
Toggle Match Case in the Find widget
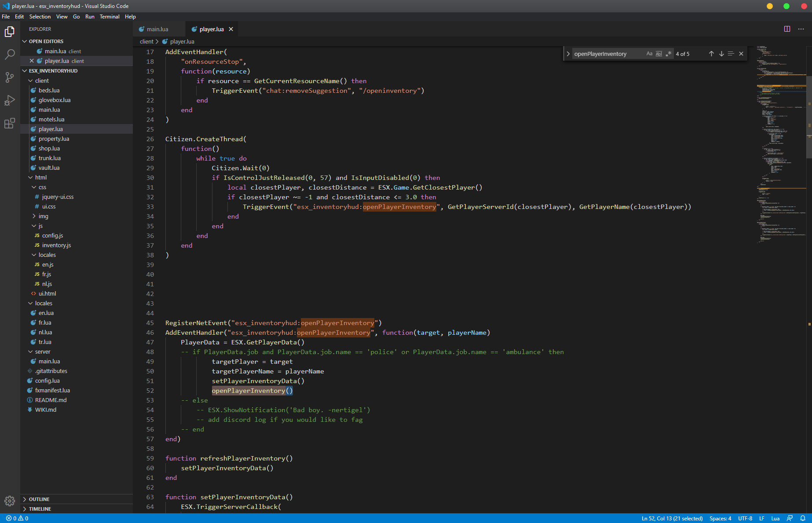(x=649, y=53)
